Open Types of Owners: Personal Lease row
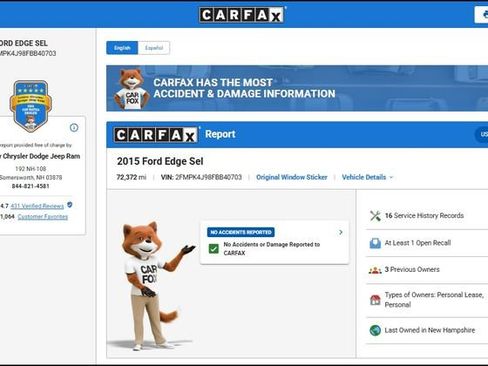Image resolution: width=488 pixels, height=366 pixels. pyautogui.click(x=427, y=300)
